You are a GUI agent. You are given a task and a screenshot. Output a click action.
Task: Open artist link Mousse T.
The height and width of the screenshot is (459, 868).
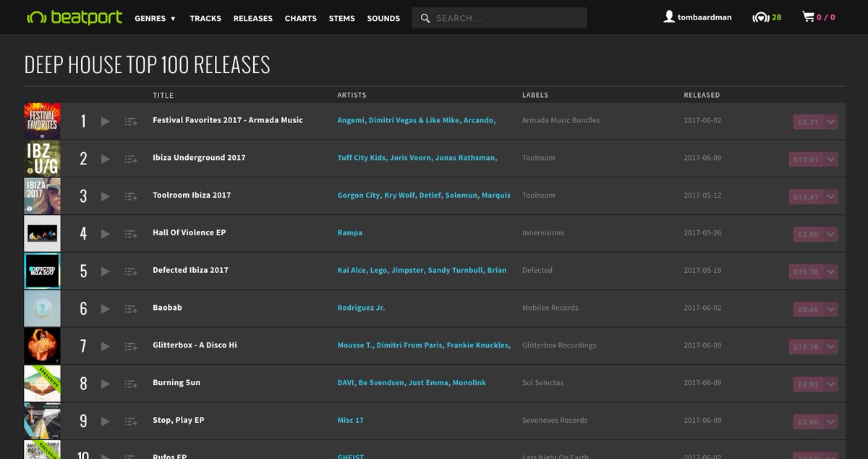point(355,345)
